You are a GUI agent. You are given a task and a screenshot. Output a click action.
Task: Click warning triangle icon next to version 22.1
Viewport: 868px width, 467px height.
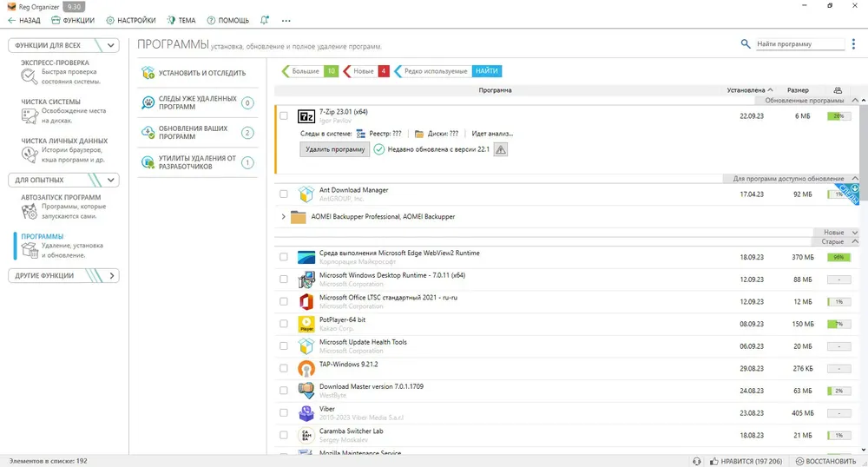coord(501,149)
